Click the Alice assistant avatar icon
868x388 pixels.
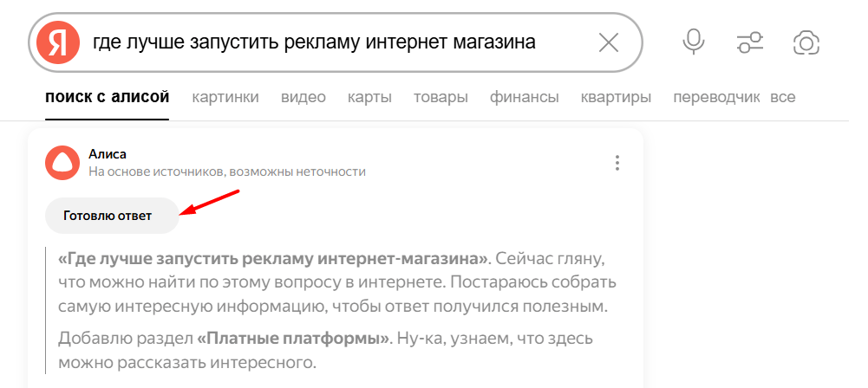click(62, 163)
